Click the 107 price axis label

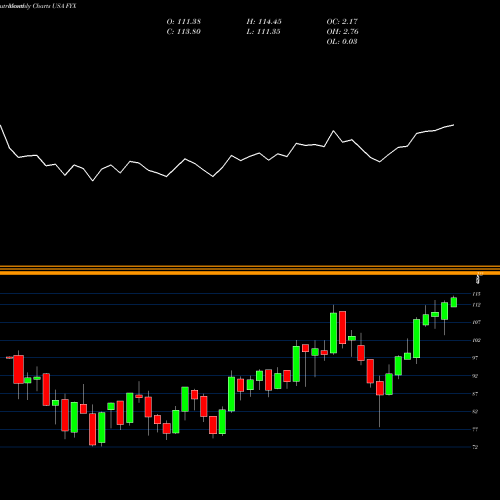click(x=476, y=322)
